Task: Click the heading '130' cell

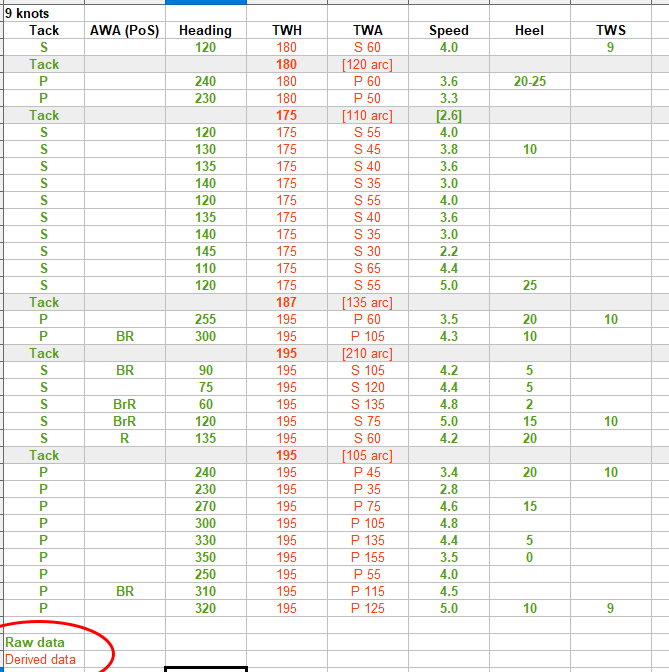Action: click(x=206, y=149)
